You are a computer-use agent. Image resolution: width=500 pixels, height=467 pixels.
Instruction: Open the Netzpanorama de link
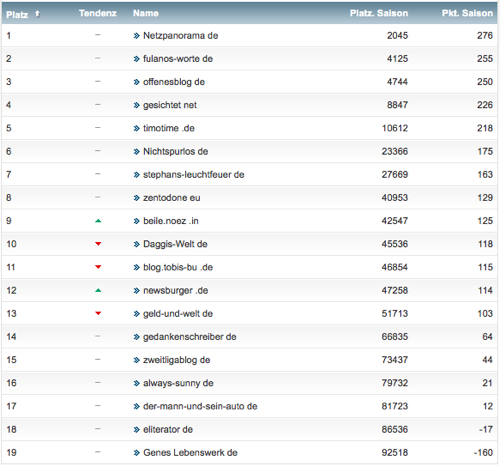click(180, 36)
